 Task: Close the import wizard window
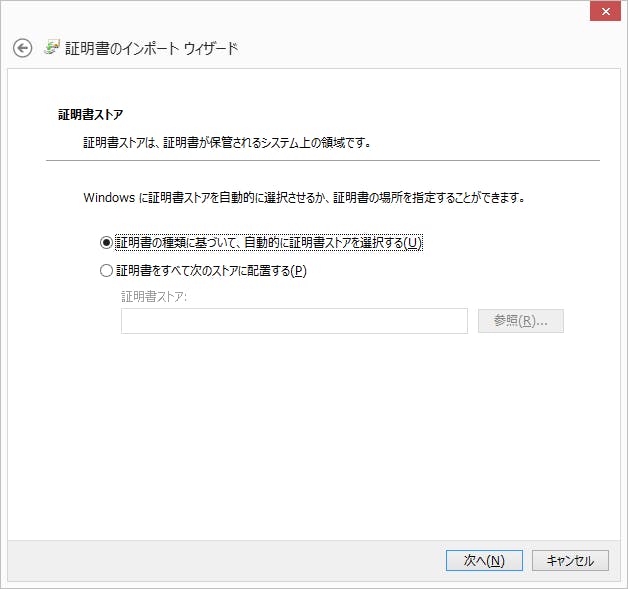click(606, 11)
